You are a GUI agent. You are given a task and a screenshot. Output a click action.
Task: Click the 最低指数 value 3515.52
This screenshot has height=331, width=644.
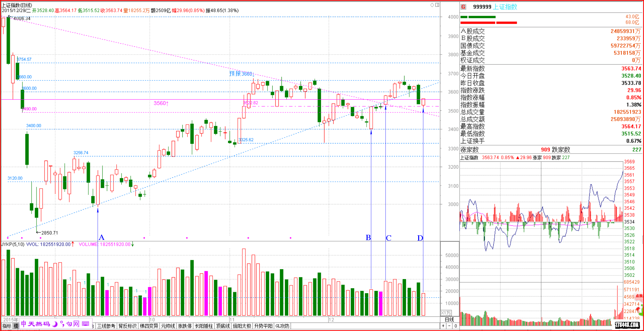631,134
